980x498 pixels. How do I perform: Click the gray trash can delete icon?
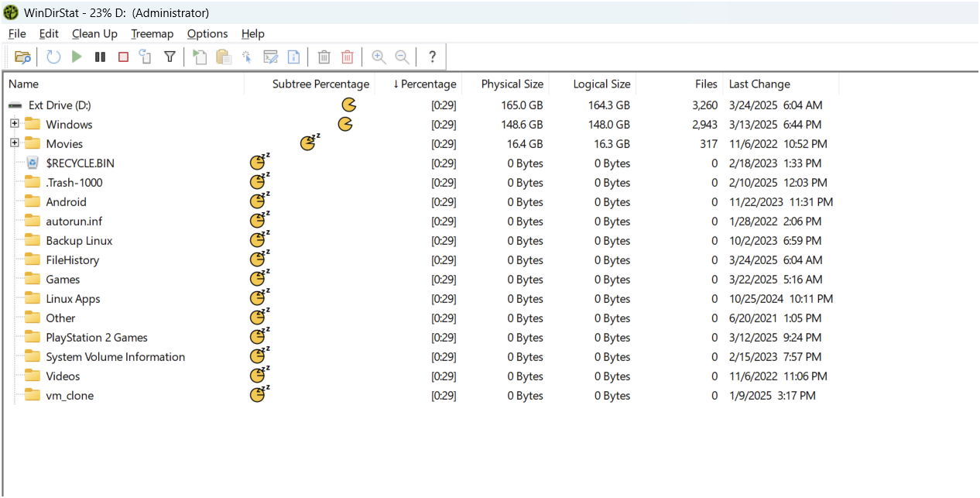(x=324, y=57)
